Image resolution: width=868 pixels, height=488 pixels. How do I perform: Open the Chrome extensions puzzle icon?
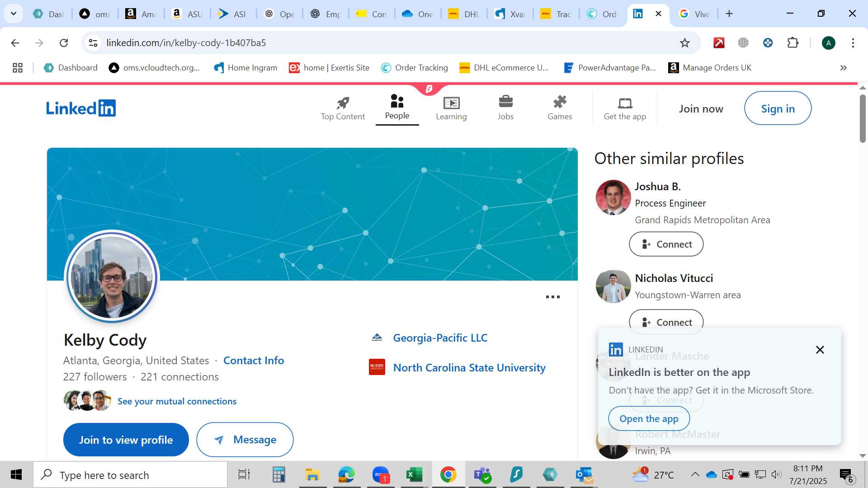pyautogui.click(x=793, y=43)
